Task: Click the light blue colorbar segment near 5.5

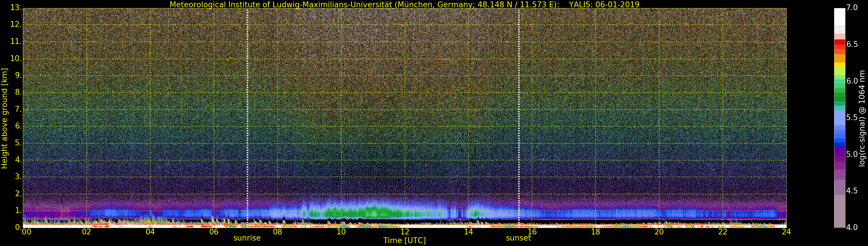Action: (x=839, y=118)
